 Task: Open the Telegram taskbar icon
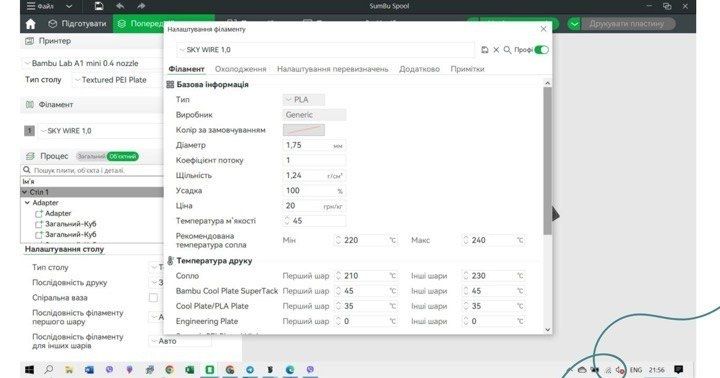(x=250, y=370)
